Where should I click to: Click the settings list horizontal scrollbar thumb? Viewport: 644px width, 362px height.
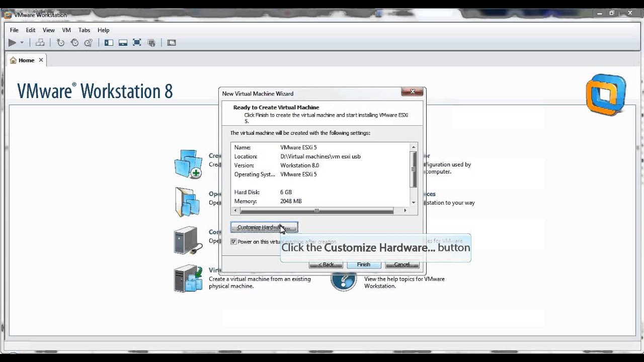click(x=317, y=211)
